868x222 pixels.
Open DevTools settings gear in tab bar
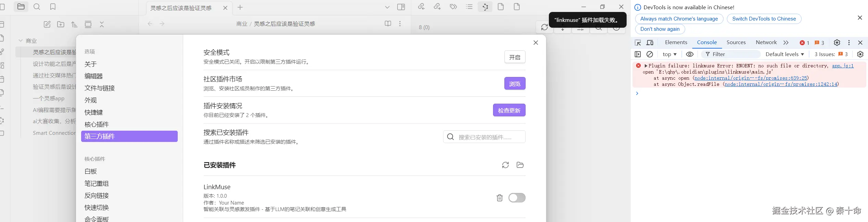point(837,43)
